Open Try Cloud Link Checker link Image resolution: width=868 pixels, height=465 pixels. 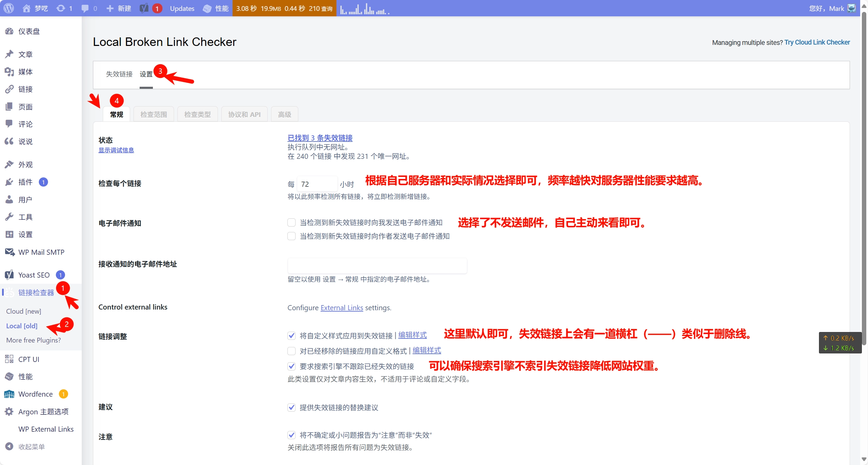click(817, 42)
